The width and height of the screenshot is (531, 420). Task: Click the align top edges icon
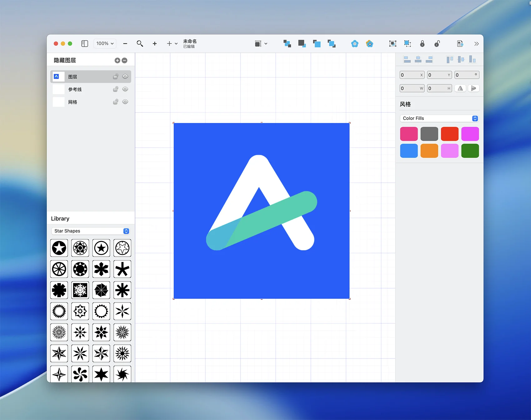coord(450,59)
